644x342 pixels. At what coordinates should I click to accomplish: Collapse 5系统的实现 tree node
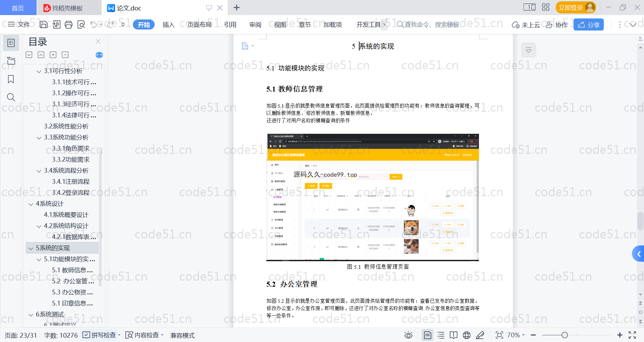coord(31,248)
